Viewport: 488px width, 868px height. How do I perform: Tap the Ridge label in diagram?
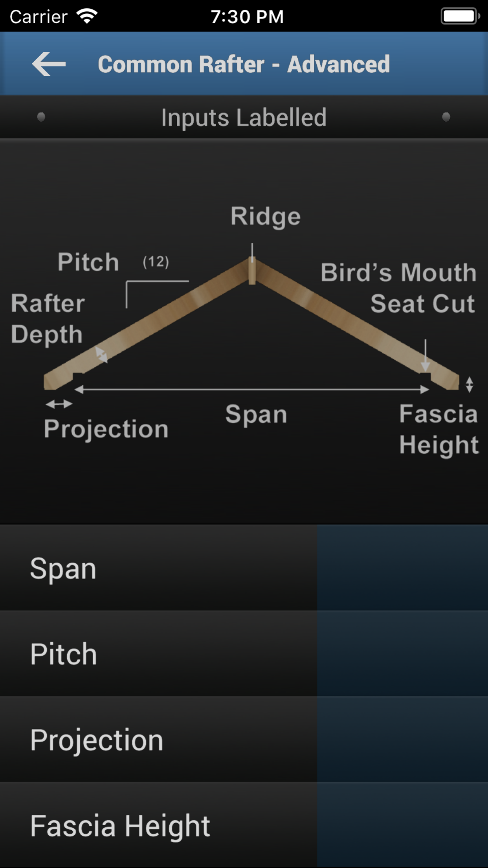(x=266, y=216)
